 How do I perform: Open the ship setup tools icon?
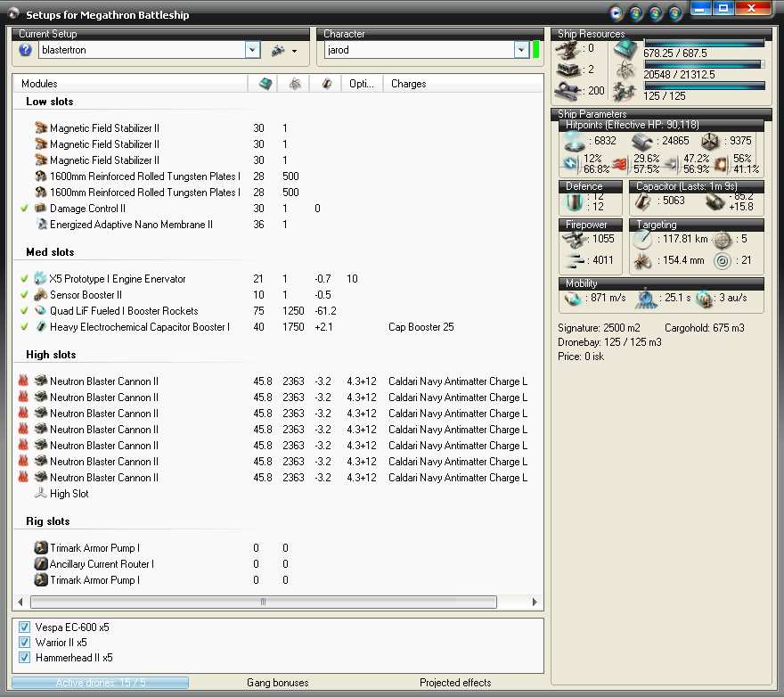(279, 50)
